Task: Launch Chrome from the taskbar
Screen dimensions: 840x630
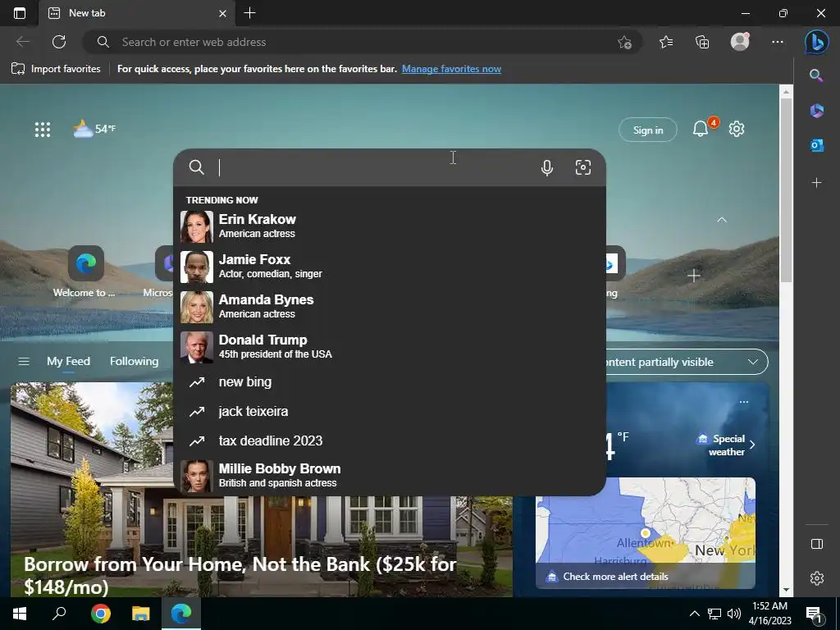Action: (x=100, y=614)
